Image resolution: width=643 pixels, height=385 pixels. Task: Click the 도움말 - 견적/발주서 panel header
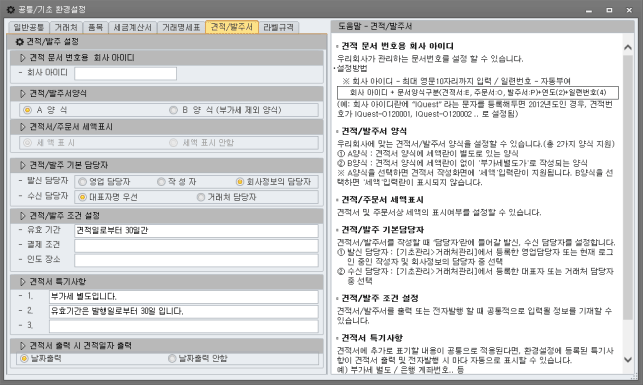pyautogui.click(x=483, y=26)
